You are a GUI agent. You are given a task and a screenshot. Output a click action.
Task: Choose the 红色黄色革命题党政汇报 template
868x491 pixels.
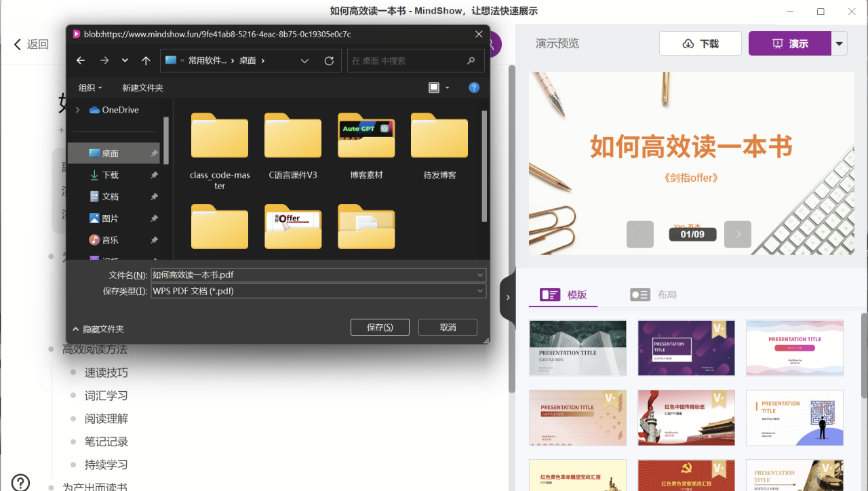pyautogui.click(x=578, y=475)
